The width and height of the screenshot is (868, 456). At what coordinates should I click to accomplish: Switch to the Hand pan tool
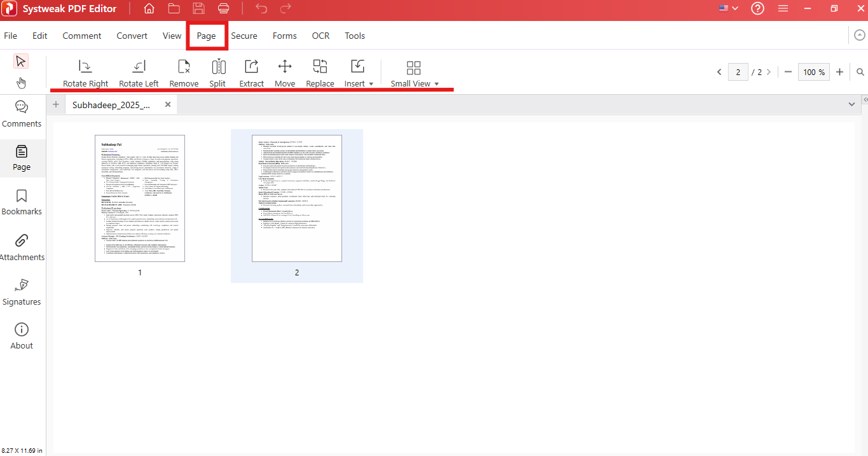[x=21, y=83]
